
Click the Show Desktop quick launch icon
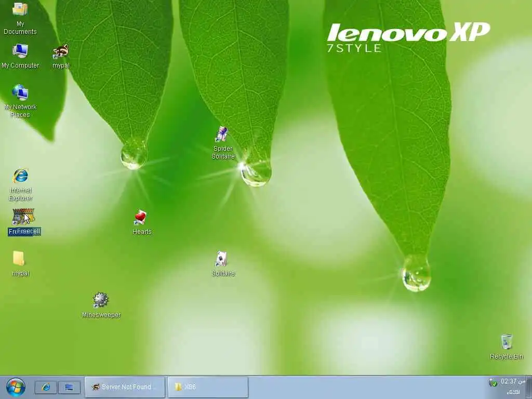click(x=69, y=387)
